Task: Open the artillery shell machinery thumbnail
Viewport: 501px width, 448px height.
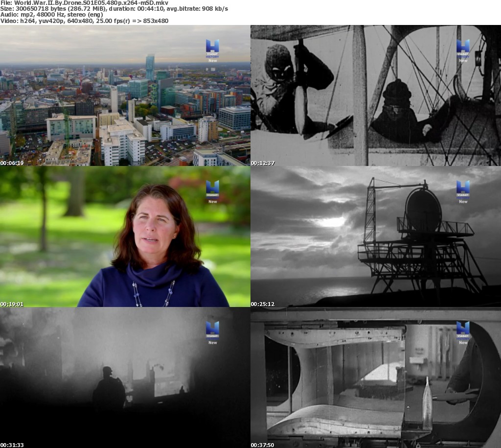Action: (x=375, y=377)
